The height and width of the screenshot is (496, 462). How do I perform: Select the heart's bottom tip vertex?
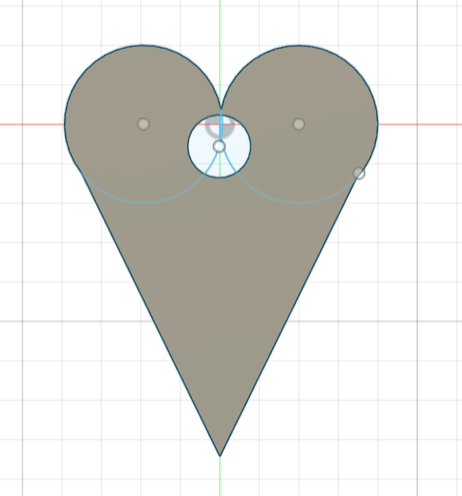(x=220, y=455)
